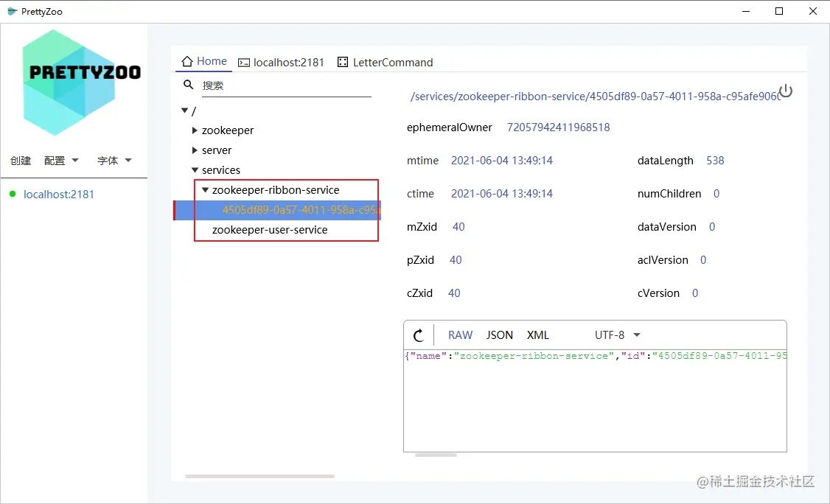Image resolution: width=830 pixels, height=504 pixels.
Task: Open the localhost:2181 terminal tab
Action: [281, 63]
